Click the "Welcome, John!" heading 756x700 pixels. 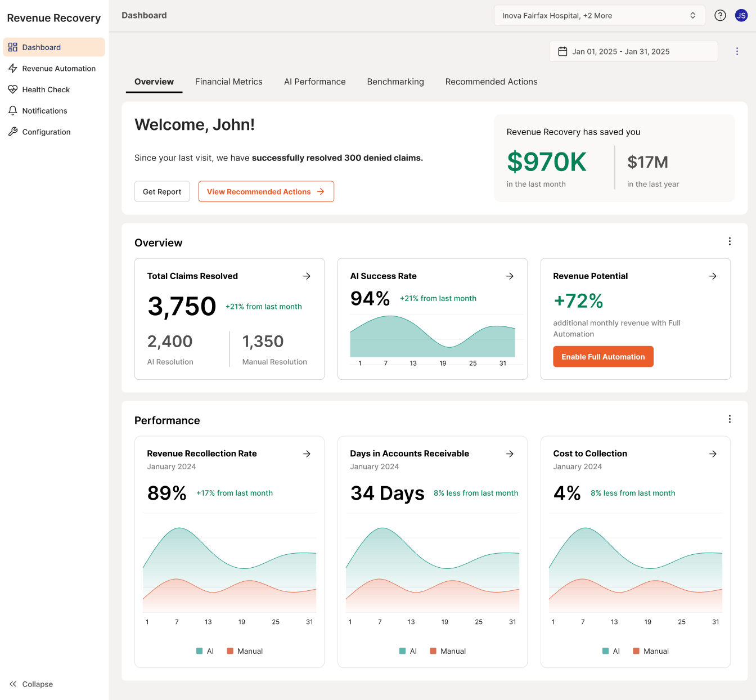pos(195,125)
